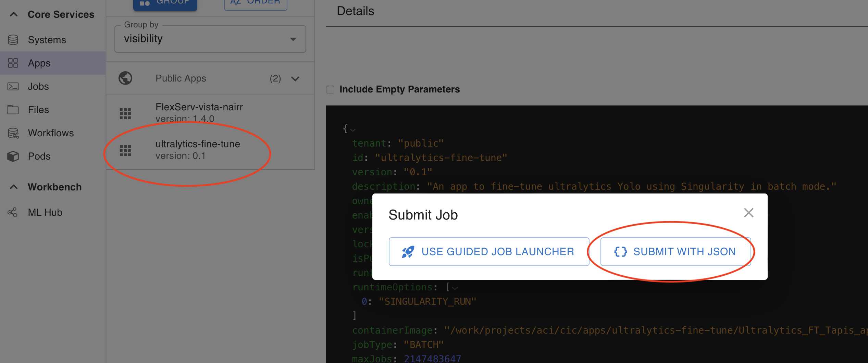This screenshot has width=868, height=363.
Task: Open the Apps menu entry
Action: click(x=38, y=63)
